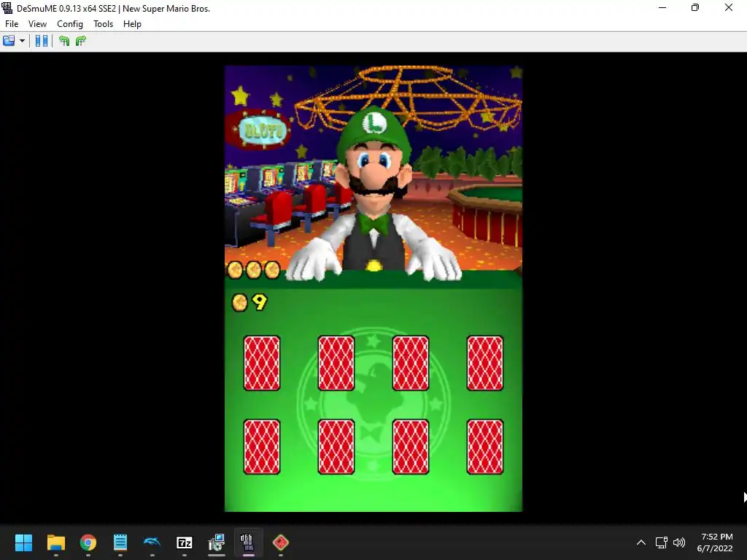Open the Help menu

coord(132,24)
